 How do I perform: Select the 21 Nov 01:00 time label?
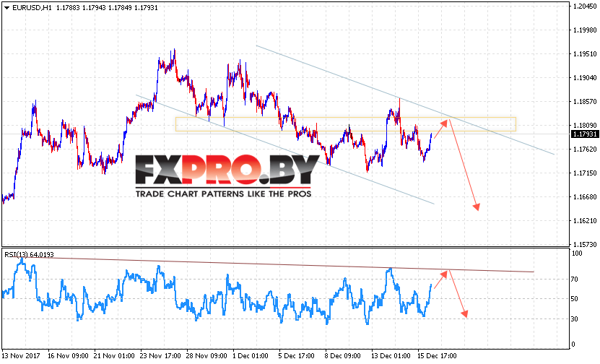114,356
